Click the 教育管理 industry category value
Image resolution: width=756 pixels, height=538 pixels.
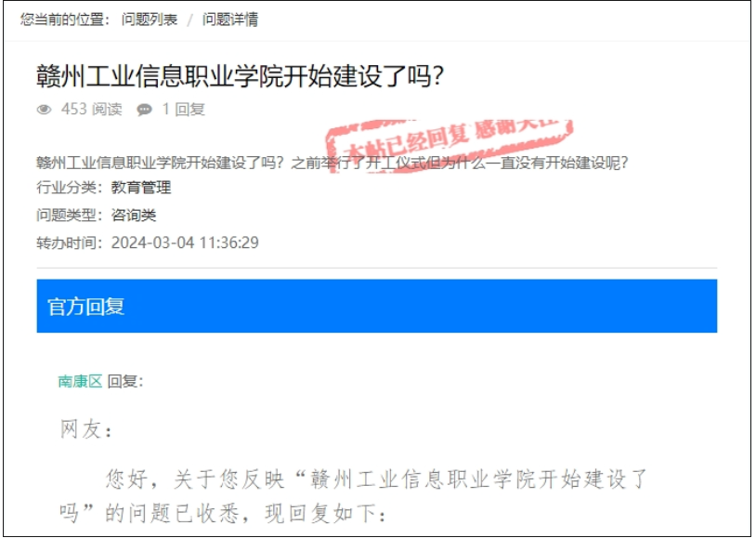[141, 187]
